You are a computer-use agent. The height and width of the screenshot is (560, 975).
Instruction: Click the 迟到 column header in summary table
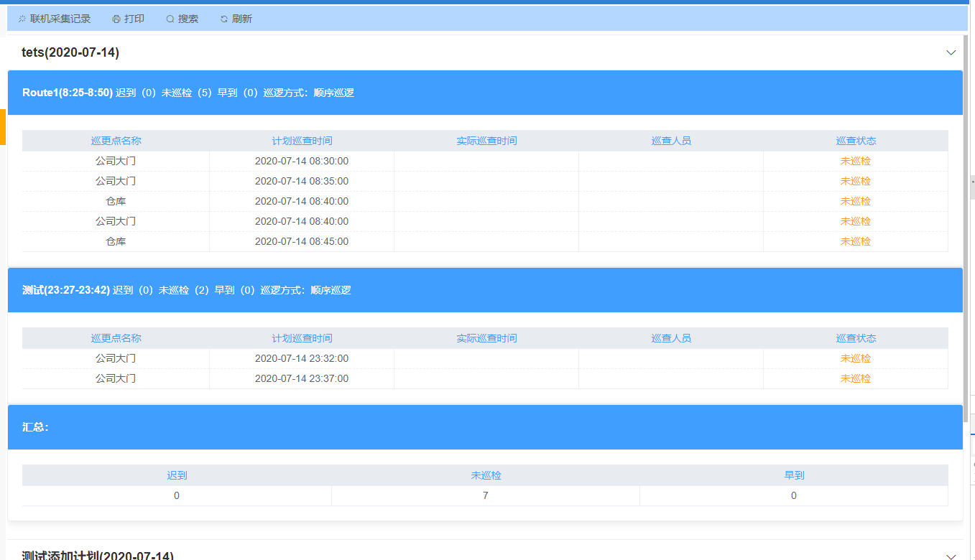click(x=177, y=475)
